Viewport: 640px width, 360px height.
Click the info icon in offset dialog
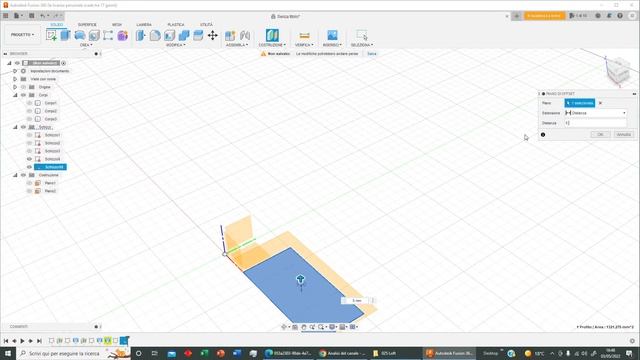coord(543,135)
